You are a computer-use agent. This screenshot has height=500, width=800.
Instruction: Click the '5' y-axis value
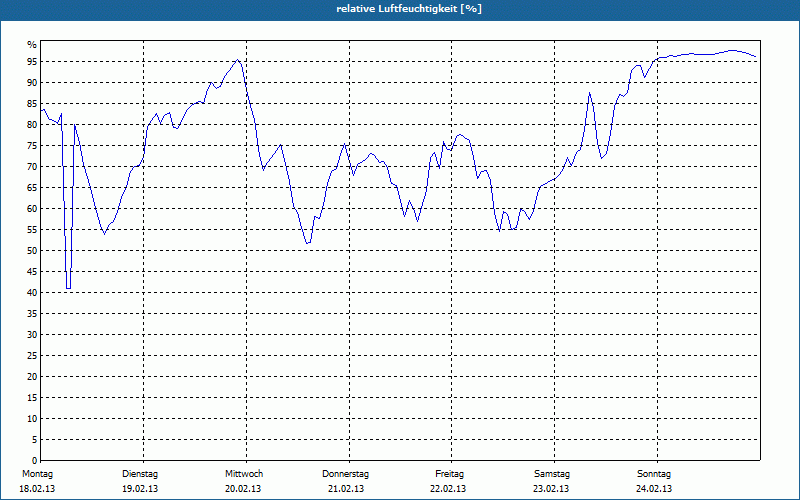coord(34,440)
